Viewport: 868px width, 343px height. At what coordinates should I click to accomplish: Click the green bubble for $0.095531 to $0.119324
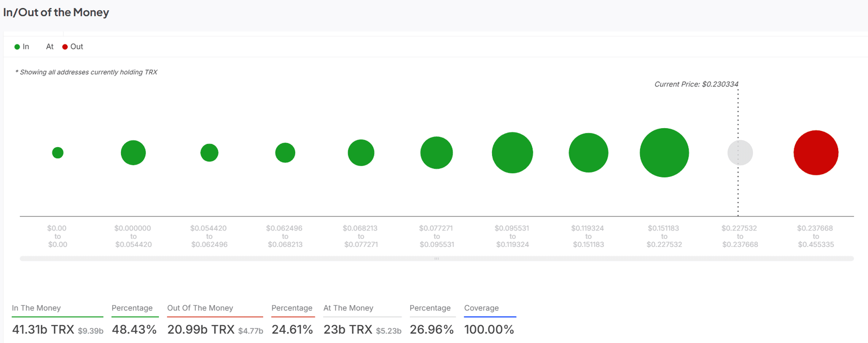512,153
